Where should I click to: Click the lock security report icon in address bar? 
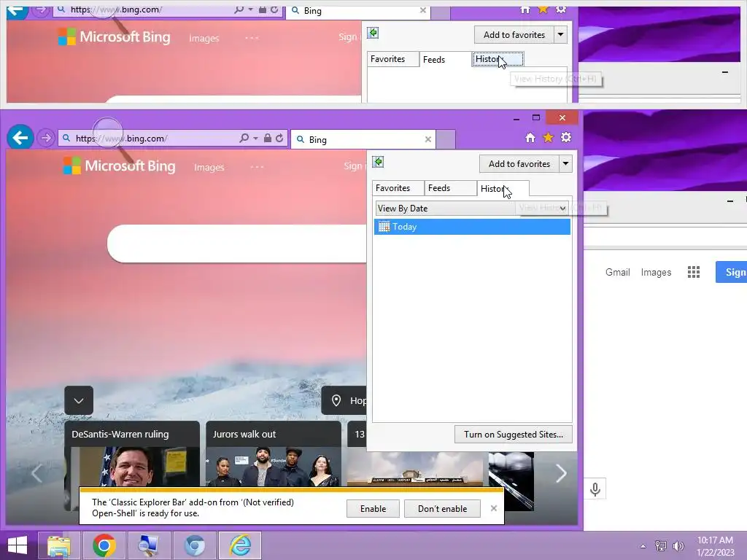pyautogui.click(x=268, y=138)
